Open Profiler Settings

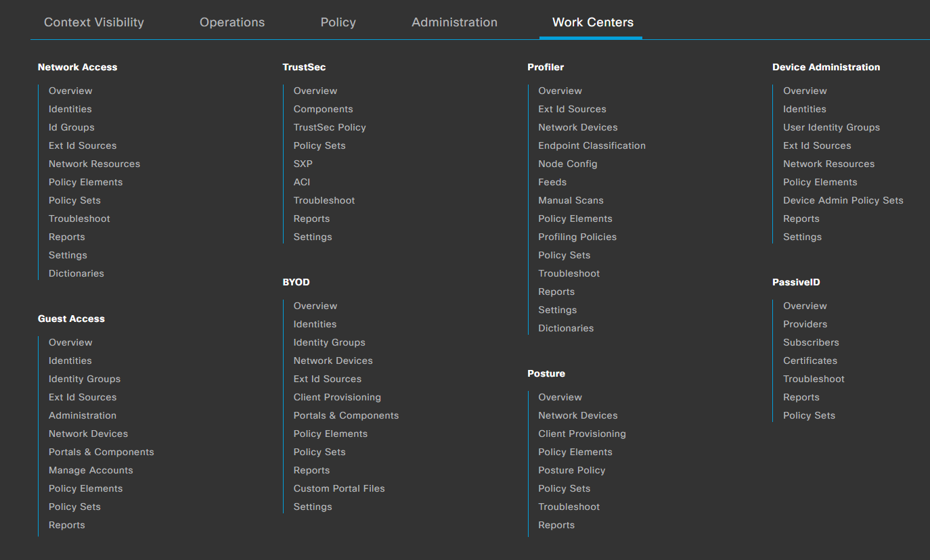click(x=558, y=310)
